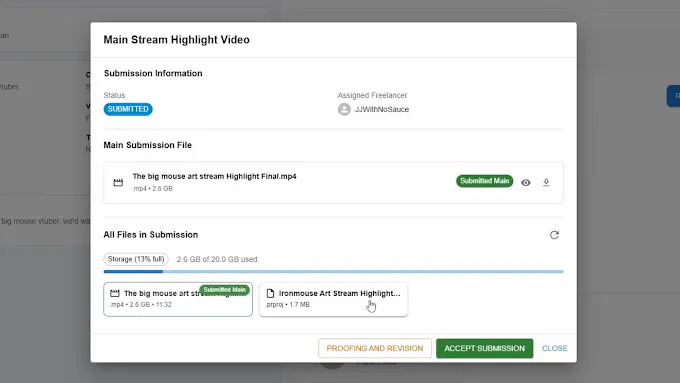
Task: Accept the submission
Action: point(484,348)
